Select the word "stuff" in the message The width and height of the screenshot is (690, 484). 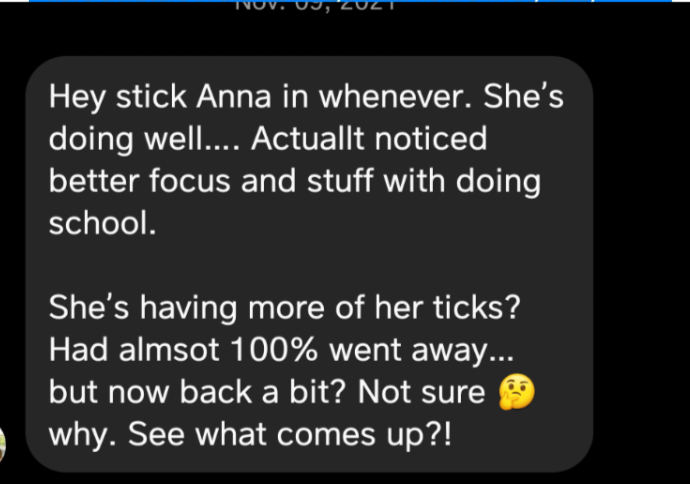340,181
